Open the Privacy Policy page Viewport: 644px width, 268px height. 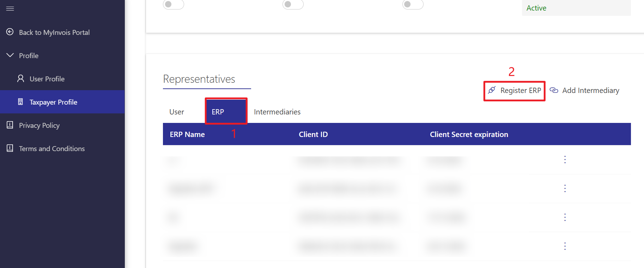(33, 125)
